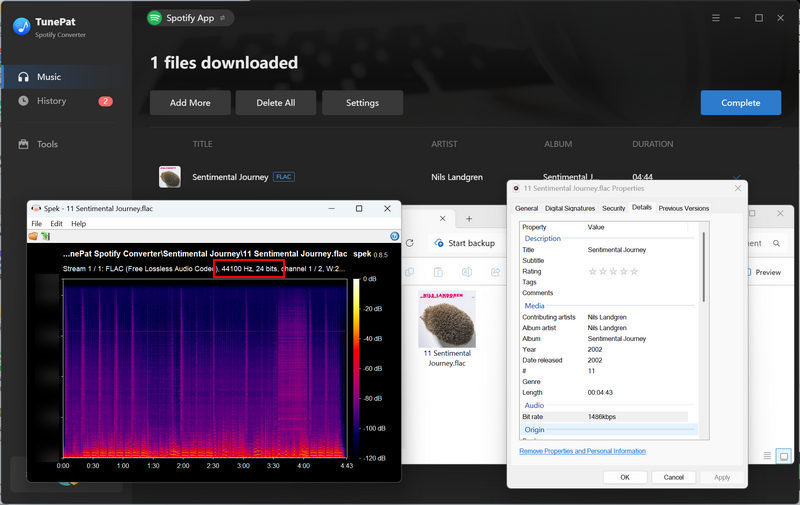Click Cancel in the Properties dialog
The height and width of the screenshot is (505, 800).
[x=673, y=477]
